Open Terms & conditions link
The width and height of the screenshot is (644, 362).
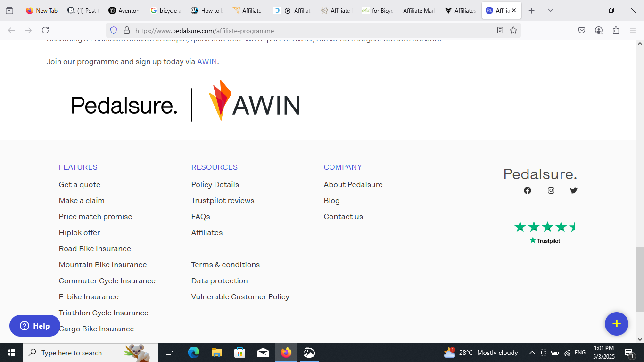[x=225, y=265]
